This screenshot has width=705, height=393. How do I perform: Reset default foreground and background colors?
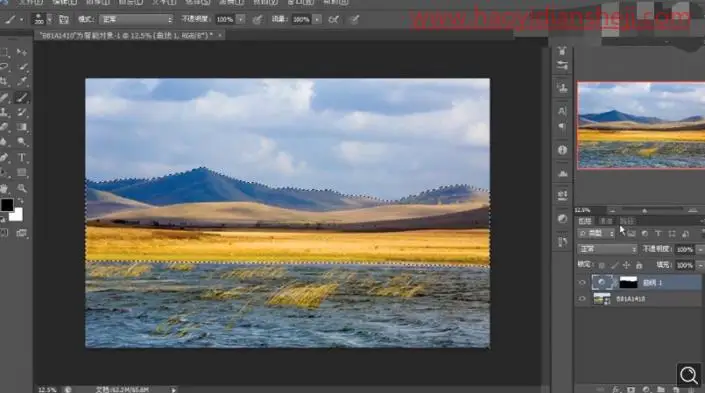(3, 219)
